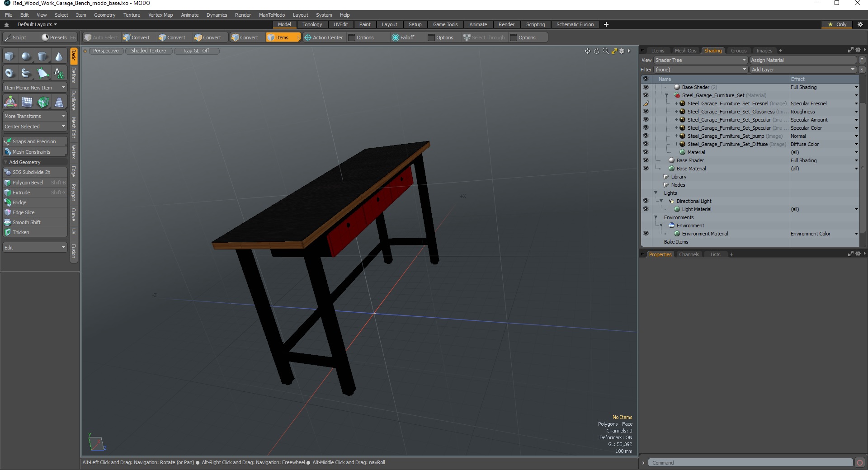The width and height of the screenshot is (868, 470).
Task: Activate the Transform tool icon
Action: pos(10,102)
